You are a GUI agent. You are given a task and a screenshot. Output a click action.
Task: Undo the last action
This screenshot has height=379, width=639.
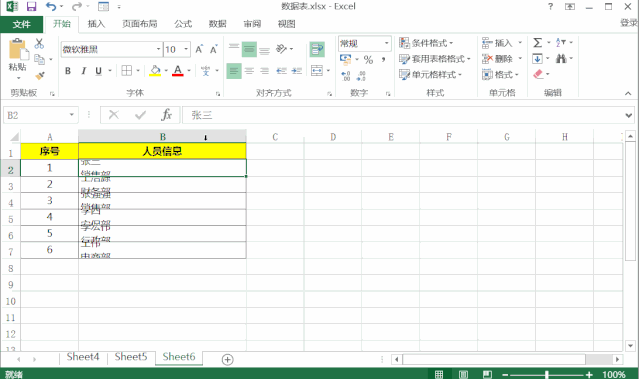[51, 7]
